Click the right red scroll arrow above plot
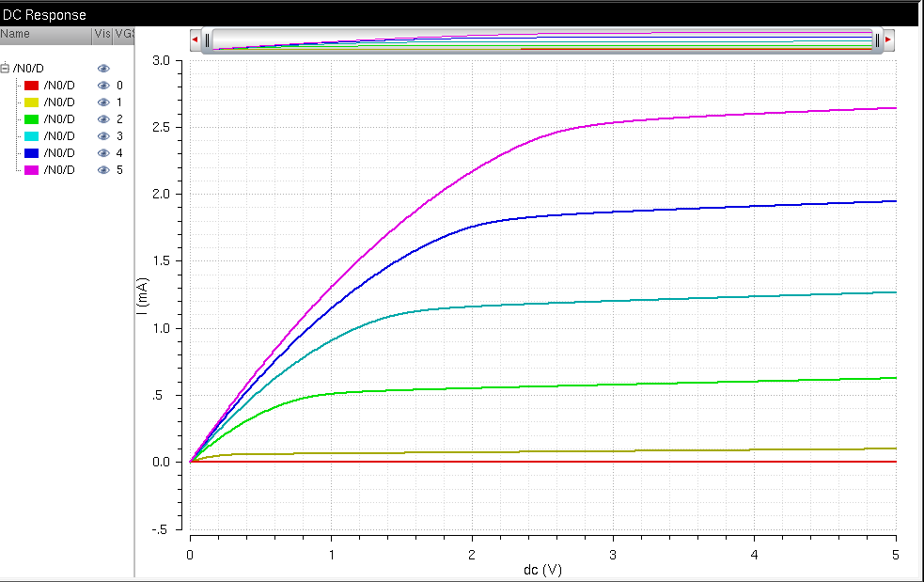This screenshot has height=582, width=924. click(x=888, y=40)
